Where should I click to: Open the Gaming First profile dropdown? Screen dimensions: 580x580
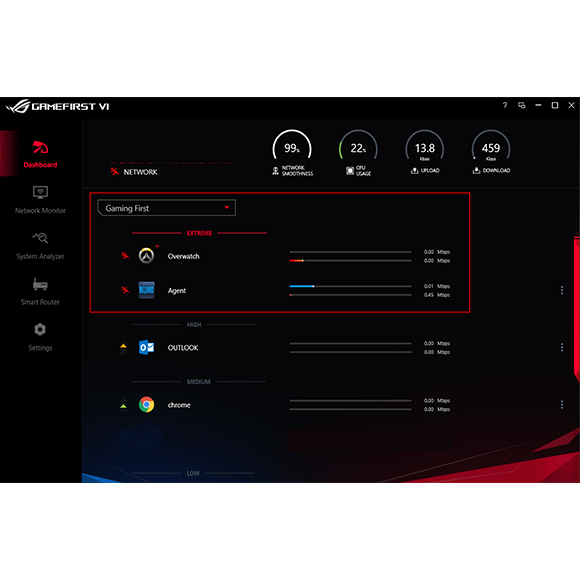[166, 208]
